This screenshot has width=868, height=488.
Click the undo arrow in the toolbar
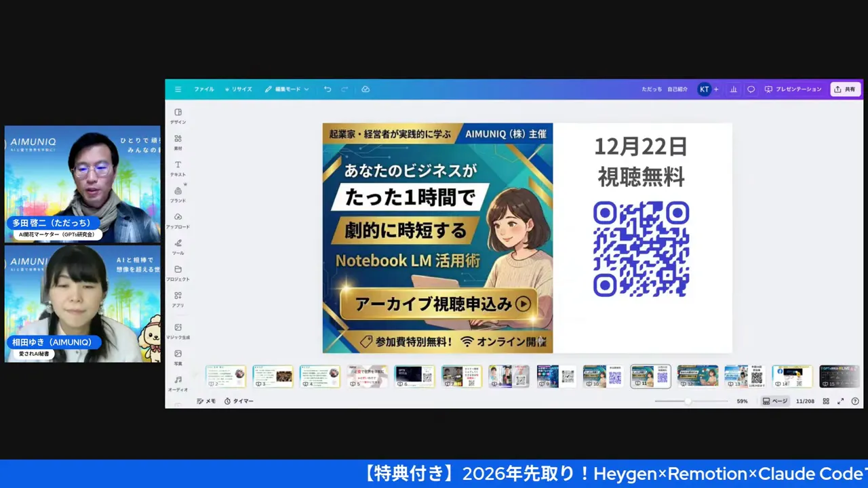[x=326, y=89]
